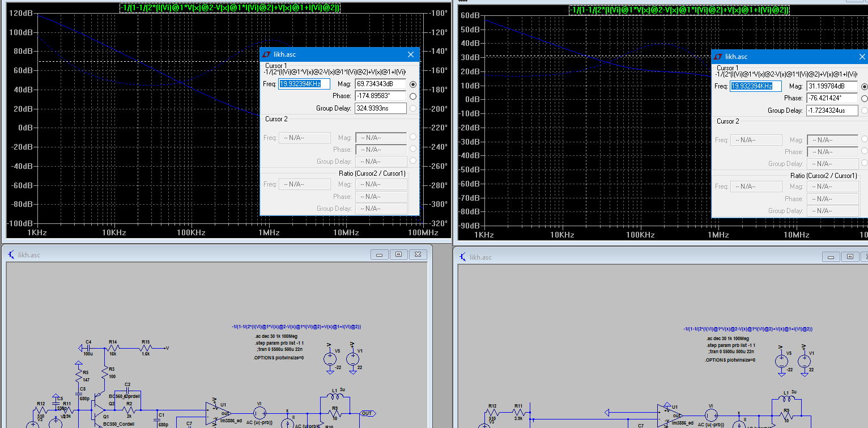Select the R12 510 resistor in the right schematic

(x=492, y=413)
